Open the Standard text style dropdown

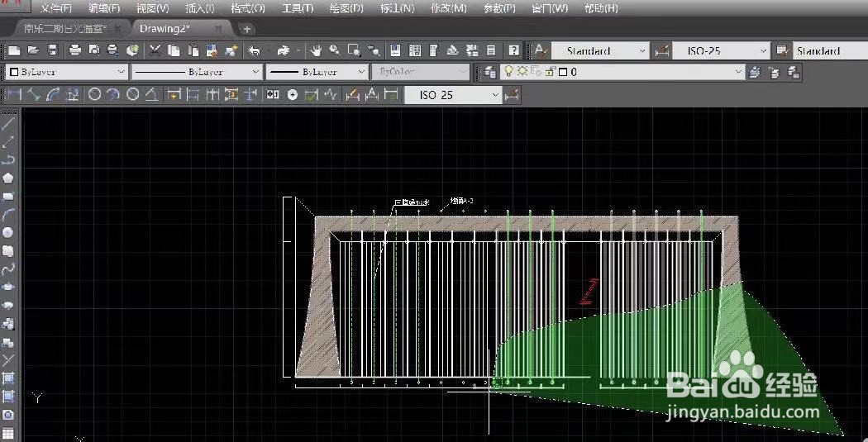point(599,51)
